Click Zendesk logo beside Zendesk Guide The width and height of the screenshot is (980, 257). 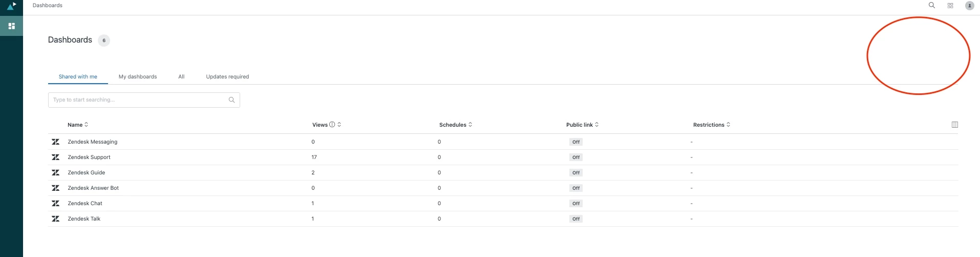55,172
